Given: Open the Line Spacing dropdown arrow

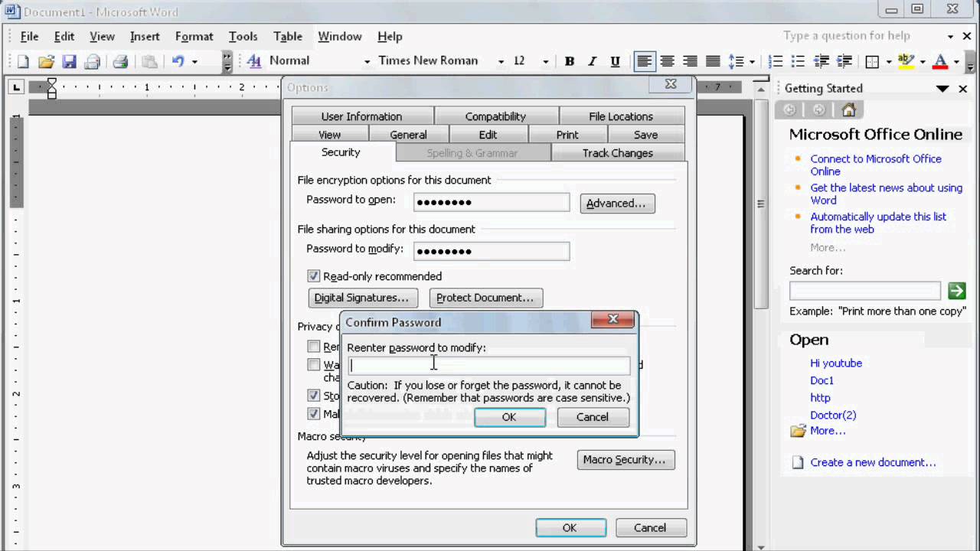Looking at the screenshot, I should coord(752,61).
